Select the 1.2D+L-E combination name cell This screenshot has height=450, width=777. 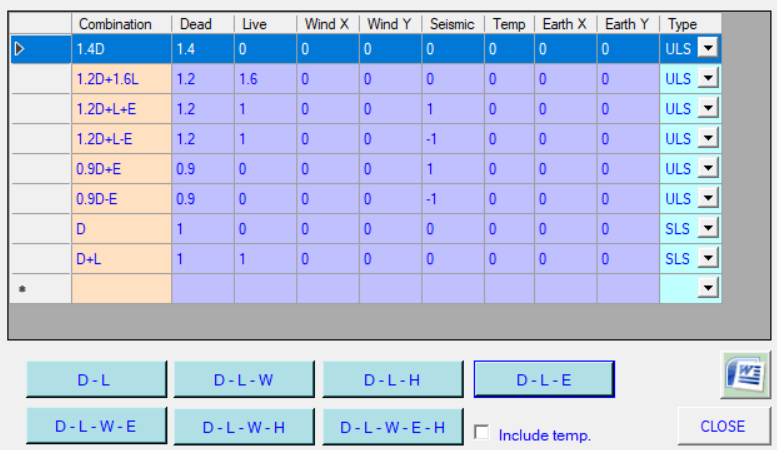[x=121, y=139]
